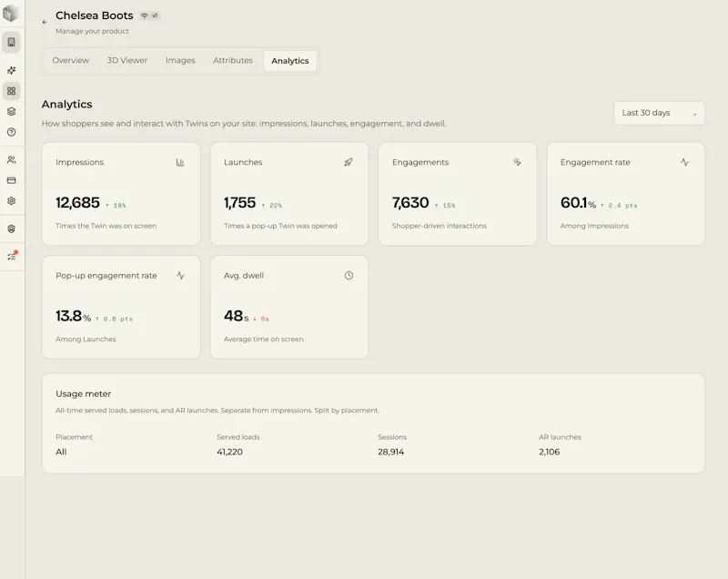Viewport: 728px width, 579px height.
Task: Click the AR launches value 2,106
Action: [x=550, y=452]
